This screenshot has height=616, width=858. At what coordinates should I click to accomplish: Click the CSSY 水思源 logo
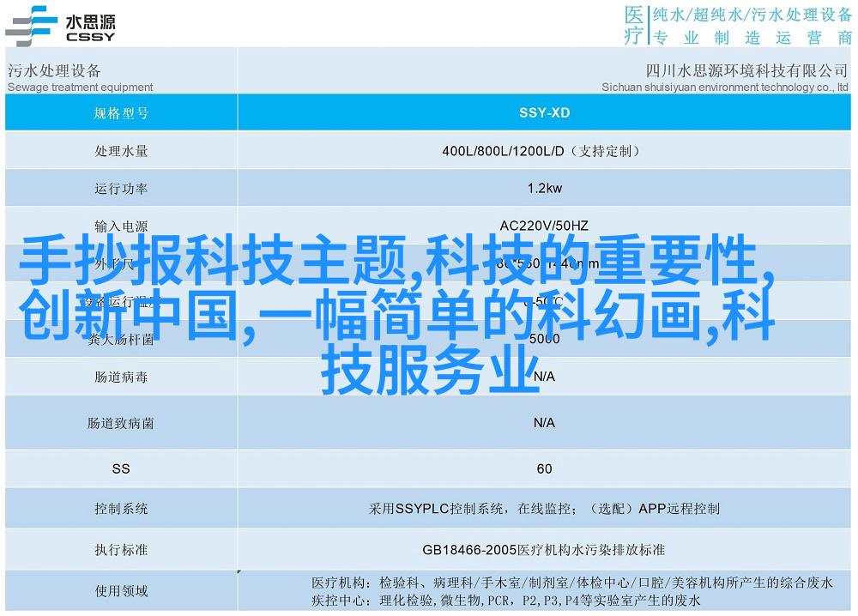pyautogui.click(x=61, y=27)
